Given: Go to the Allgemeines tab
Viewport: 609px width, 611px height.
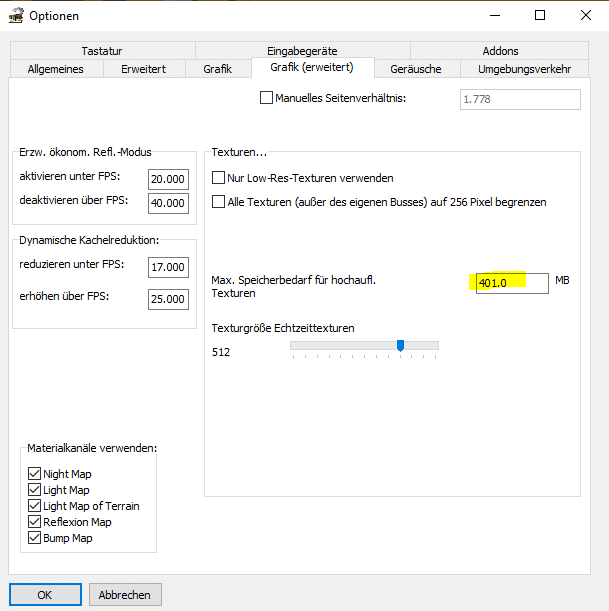Looking at the screenshot, I should [56, 69].
